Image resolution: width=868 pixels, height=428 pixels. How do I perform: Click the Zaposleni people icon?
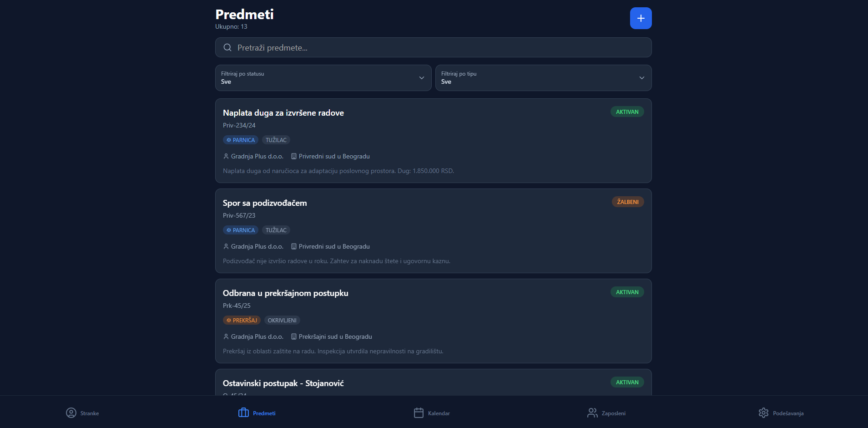[x=592, y=413]
